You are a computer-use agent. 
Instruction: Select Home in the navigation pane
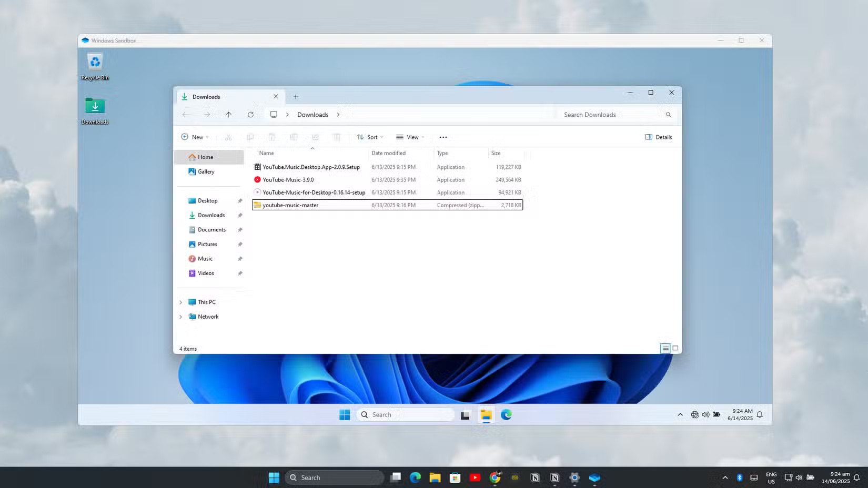[205, 157]
